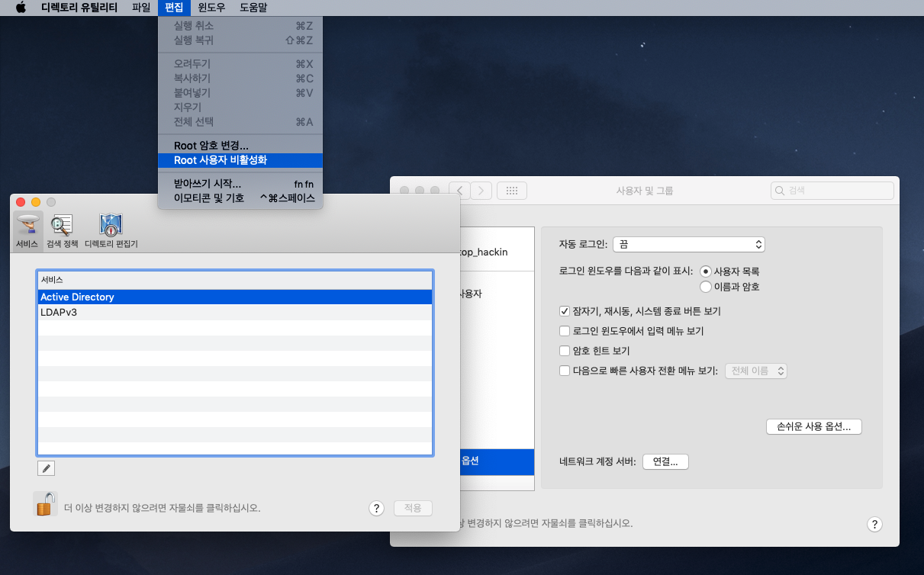Choose Root 암호 변경... menu item
The width and height of the screenshot is (924, 575).
coord(240,146)
